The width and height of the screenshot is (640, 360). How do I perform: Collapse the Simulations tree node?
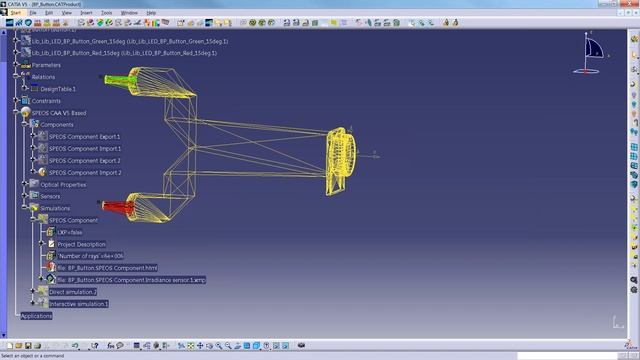pyautogui.click(x=24, y=207)
